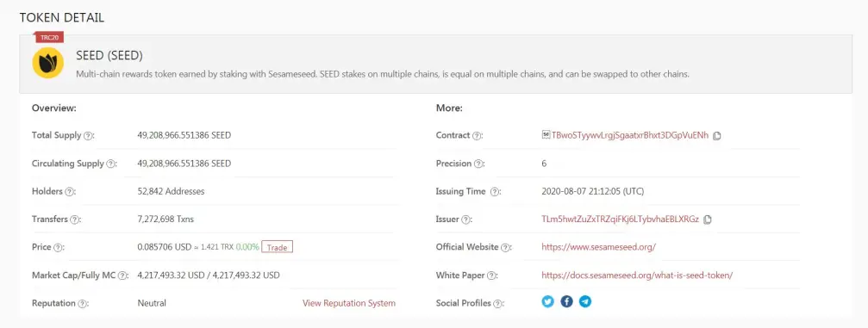Visit https://www.sesameseed.org/ website link

598,247
